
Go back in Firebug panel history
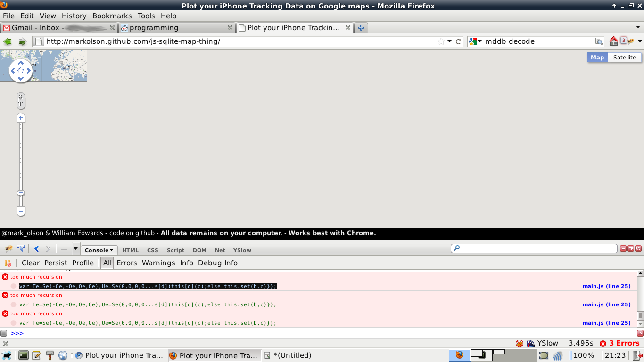37,249
